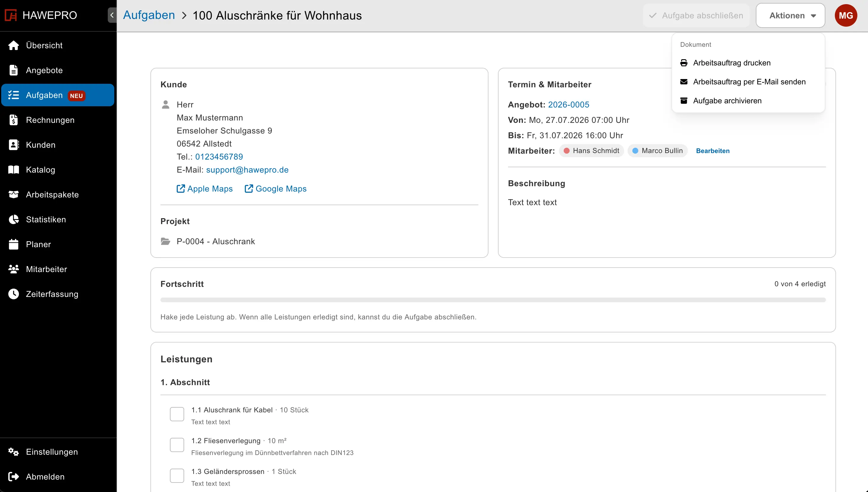
Task: Click the Apple Maps external link icon
Action: tap(181, 189)
